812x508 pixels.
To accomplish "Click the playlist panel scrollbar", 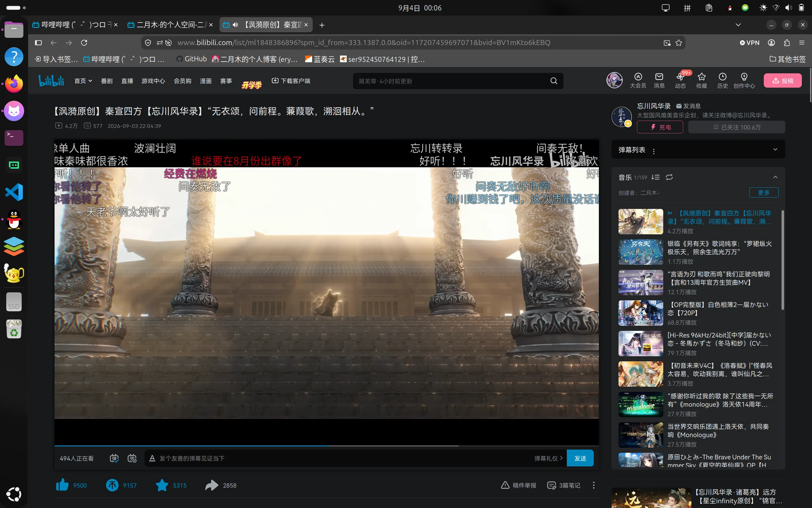I will tap(783, 260).
